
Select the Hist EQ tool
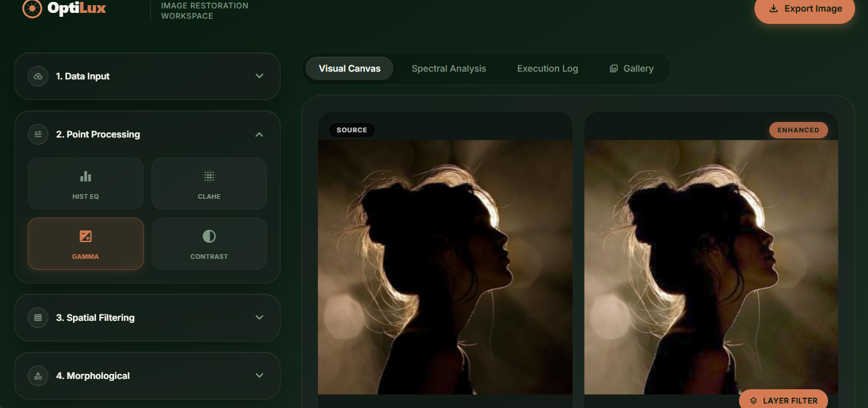[x=86, y=183]
